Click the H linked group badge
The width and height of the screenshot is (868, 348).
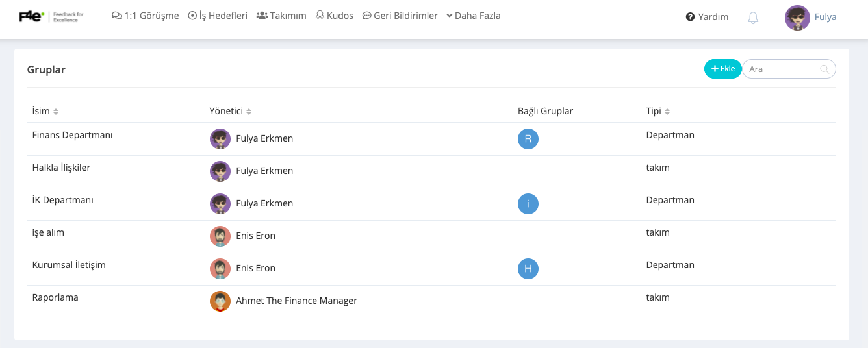click(528, 269)
